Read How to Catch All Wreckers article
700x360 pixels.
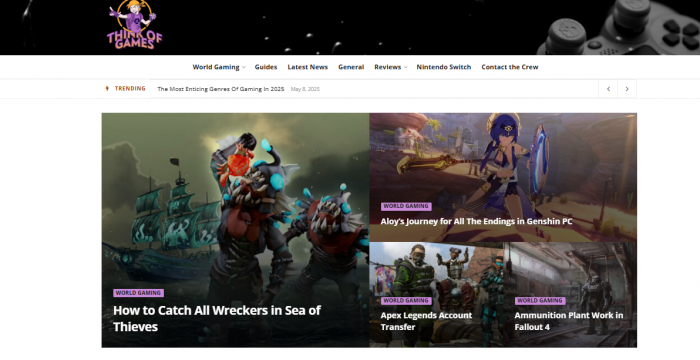(217, 318)
